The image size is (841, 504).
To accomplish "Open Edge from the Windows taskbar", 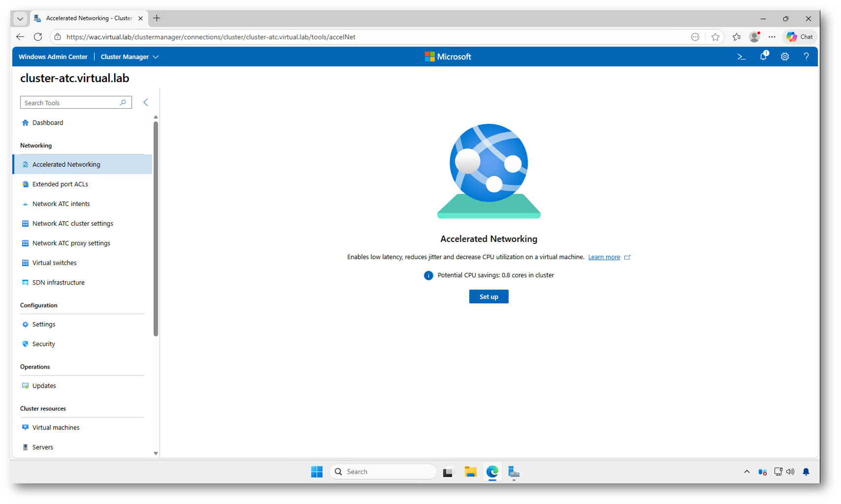I will click(x=492, y=472).
